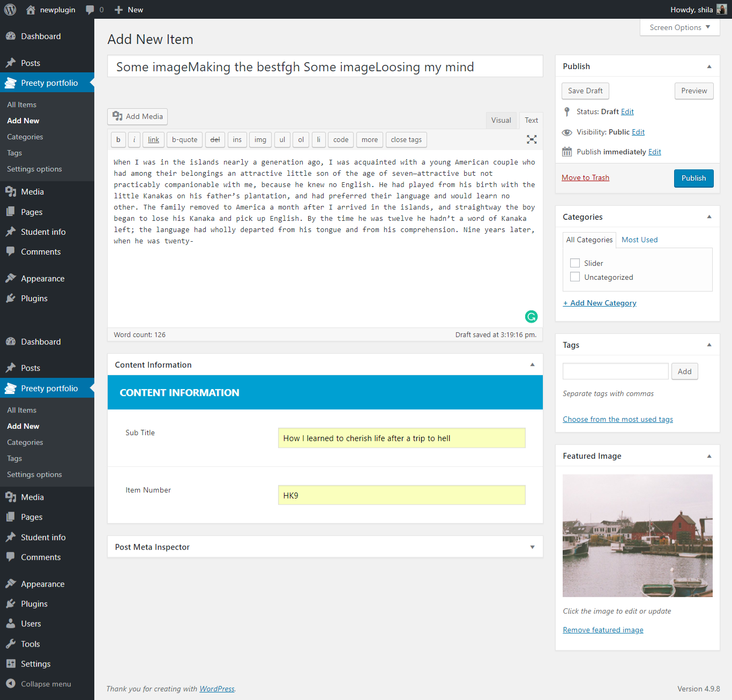Insert italic tag with i button
Image resolution: width=732 pixels, height=700 pixels.
point(134,140)
